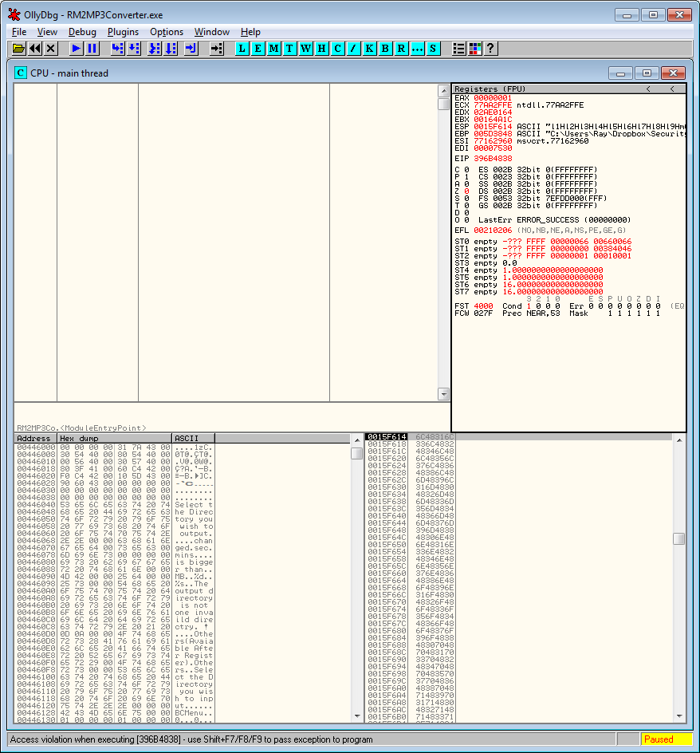Open Breakpoints window with B button
Viewport: 700px width, 753px height.
[x=386, y=49]
